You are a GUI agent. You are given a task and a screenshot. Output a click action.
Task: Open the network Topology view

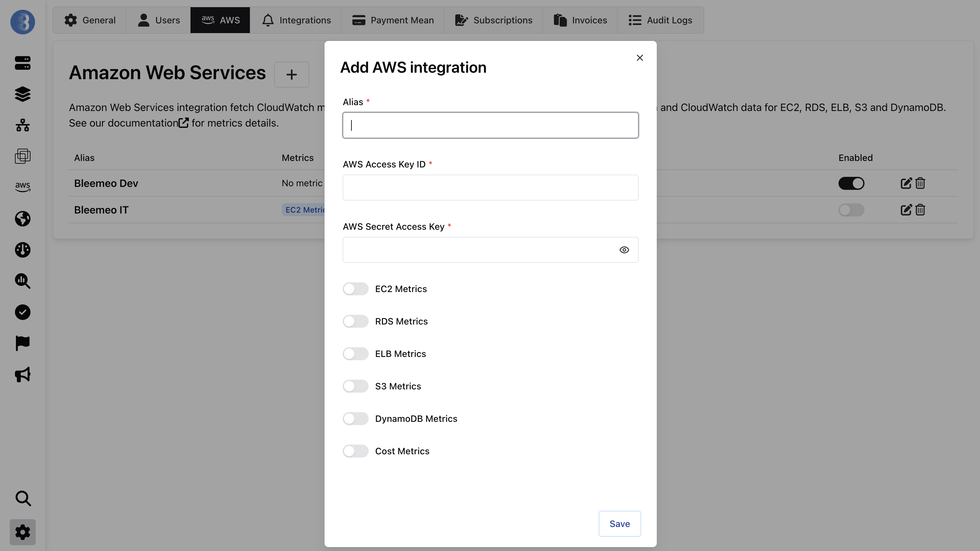pos(22,126)
